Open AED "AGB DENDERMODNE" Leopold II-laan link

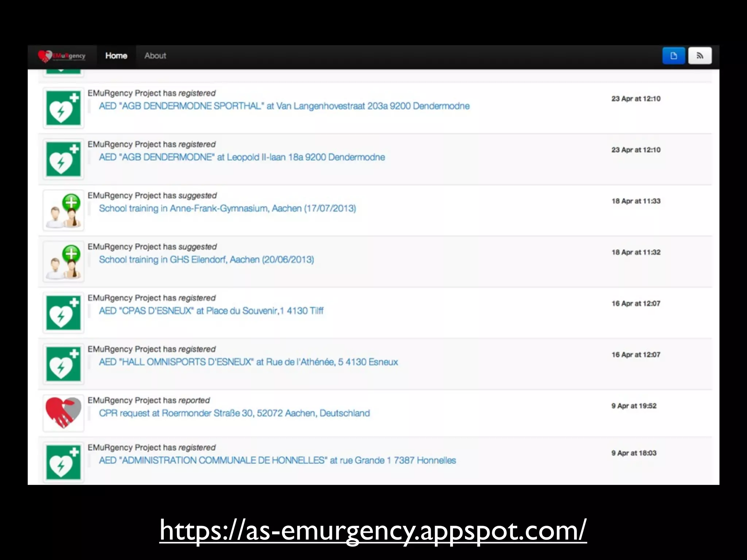pyautogui.click(x=242, y=157)
